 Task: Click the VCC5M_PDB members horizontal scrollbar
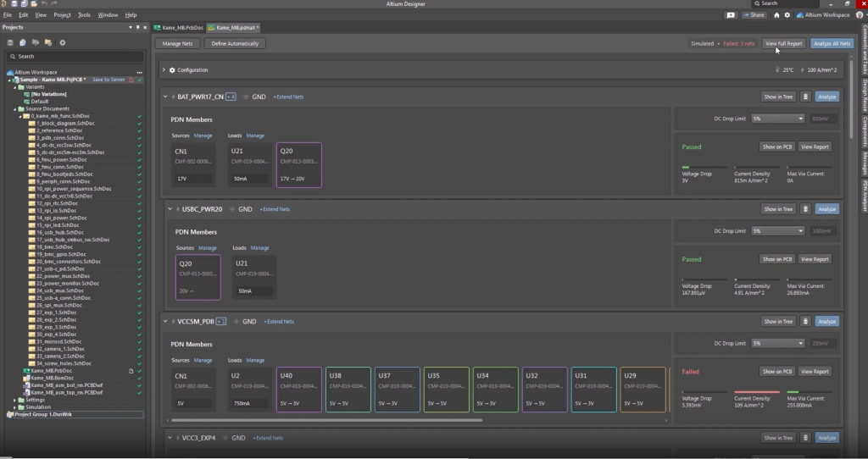pyautogui.click(x=326, y=419)
